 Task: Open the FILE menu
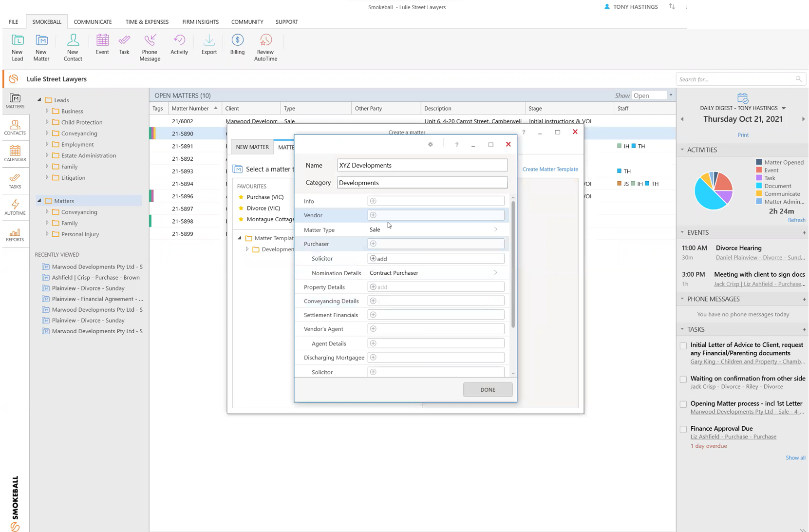13,22
